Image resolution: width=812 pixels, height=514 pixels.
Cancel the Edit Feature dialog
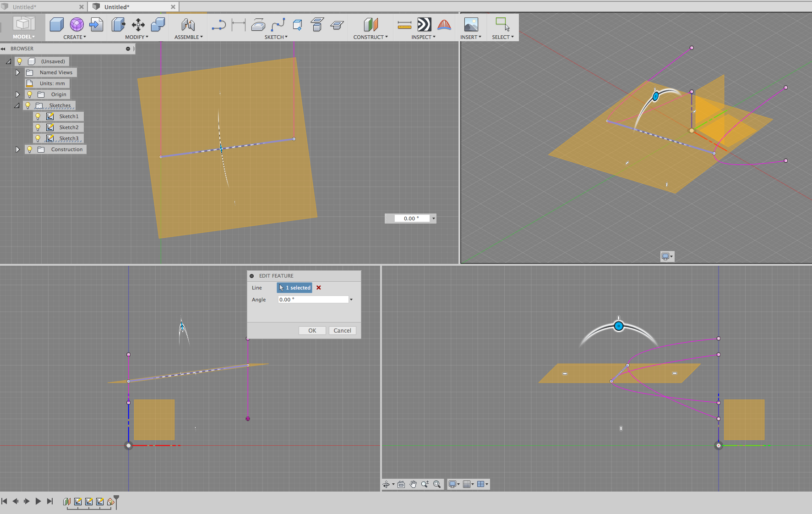pos(342,330)
